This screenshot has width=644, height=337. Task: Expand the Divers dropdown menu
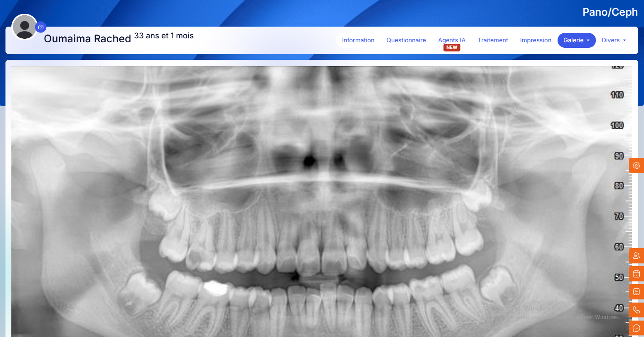pos(613,40)
